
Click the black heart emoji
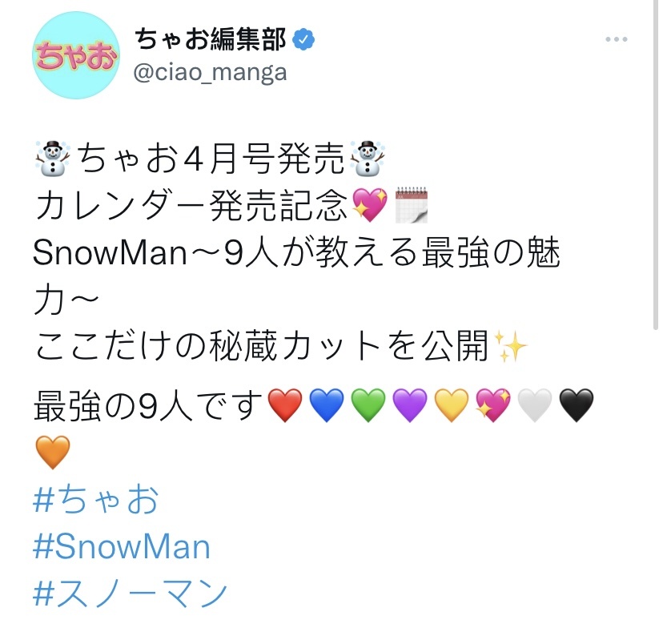[x=577, y=405]
